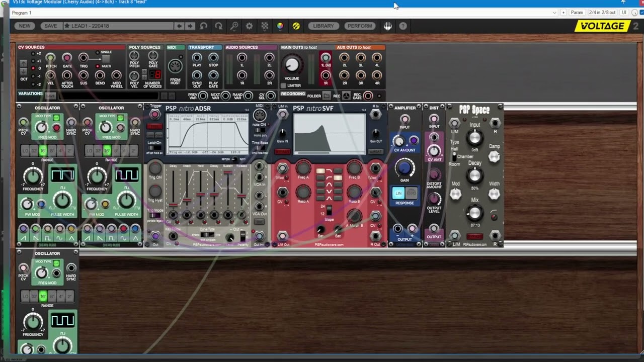Click the host Param button
This screenshot has height=362, width=644.
coord(577,13)
